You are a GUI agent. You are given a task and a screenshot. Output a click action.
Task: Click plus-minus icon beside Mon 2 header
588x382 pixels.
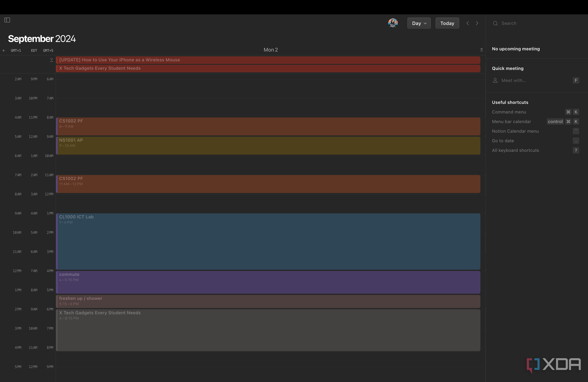click(482, 50)
